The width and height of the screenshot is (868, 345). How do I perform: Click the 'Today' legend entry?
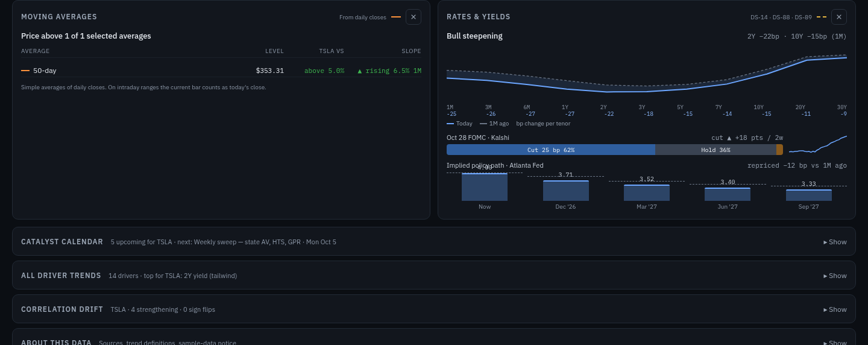(x=459, y=124)
